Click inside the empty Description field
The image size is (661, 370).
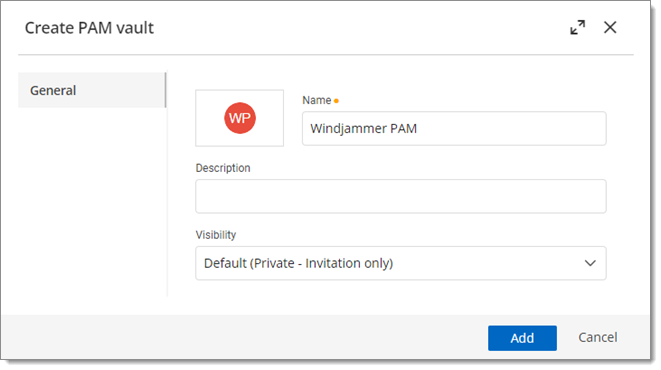click(400, 196)
